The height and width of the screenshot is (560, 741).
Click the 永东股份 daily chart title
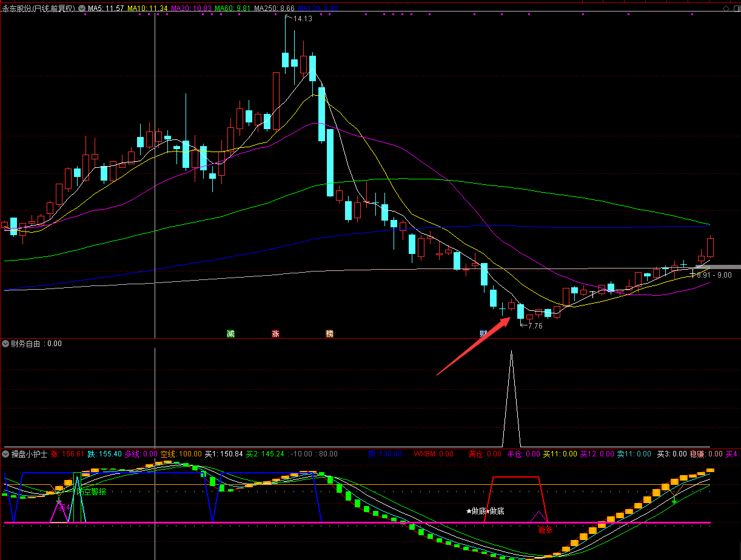(39, 8)
